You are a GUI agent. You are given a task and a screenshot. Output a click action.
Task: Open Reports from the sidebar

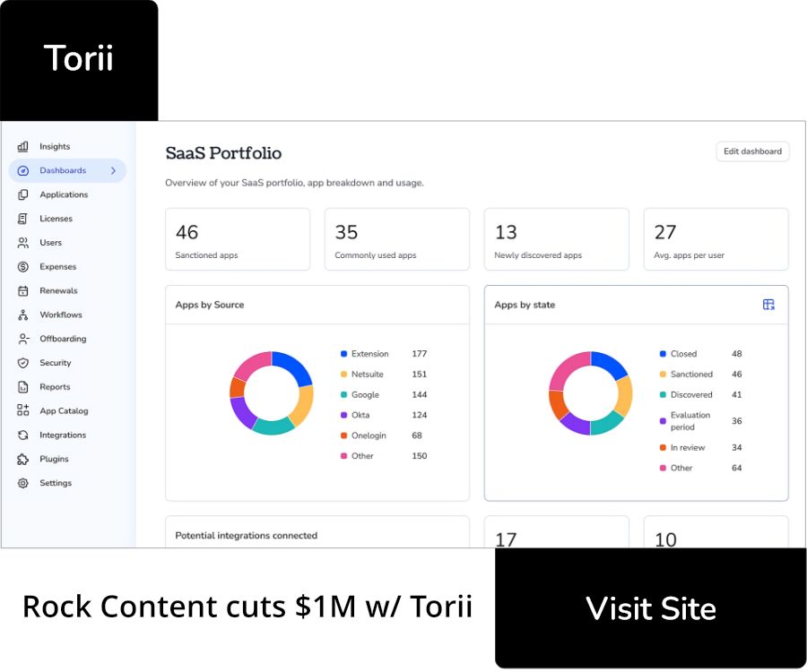(x=67, y=387)
